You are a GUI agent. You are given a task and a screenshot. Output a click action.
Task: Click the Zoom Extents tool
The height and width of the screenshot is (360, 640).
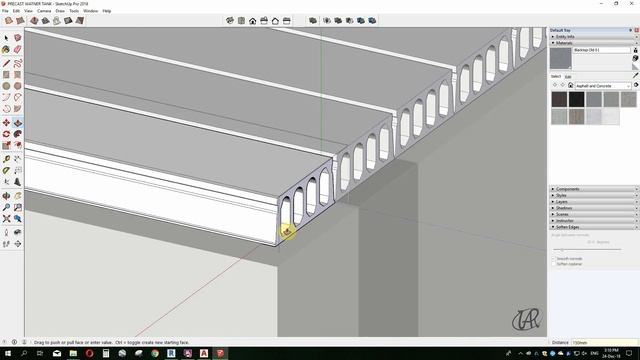[6, 219]
